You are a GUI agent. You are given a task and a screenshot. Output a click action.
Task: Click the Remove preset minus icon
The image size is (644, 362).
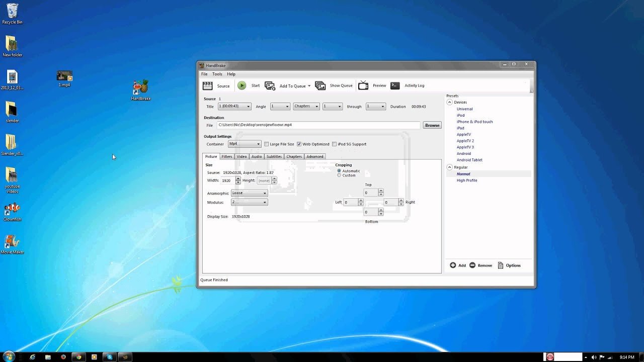point(472,265)
